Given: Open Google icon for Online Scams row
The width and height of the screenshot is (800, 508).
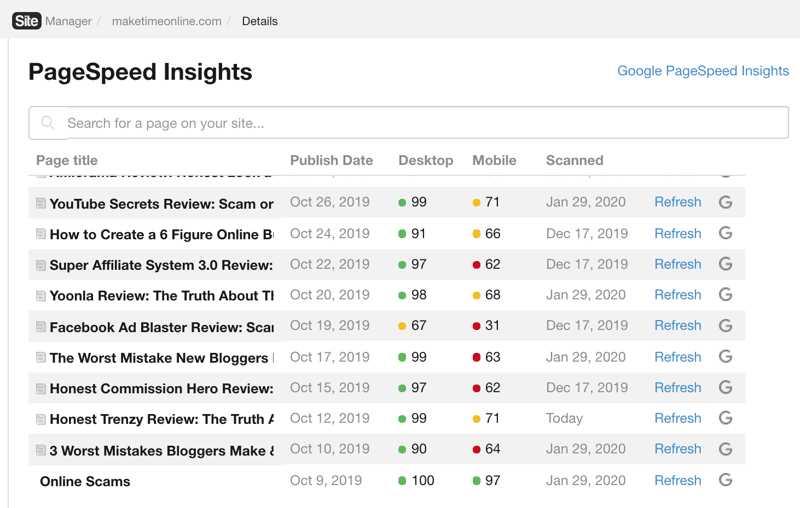Looking at the screenshot, I should [x=726, y=480].
